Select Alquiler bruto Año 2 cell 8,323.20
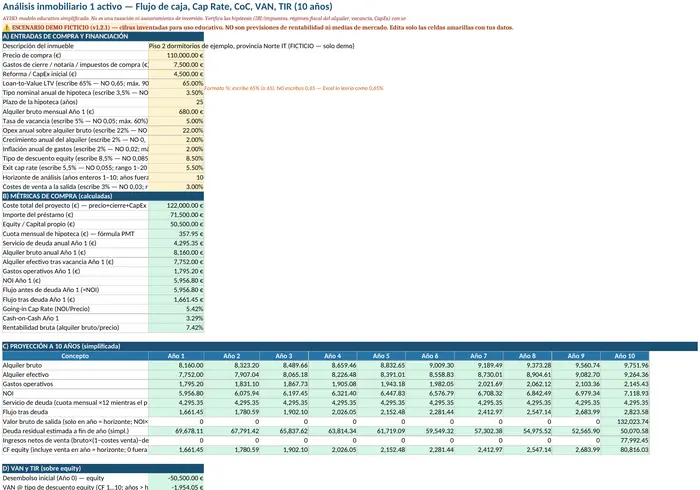The image size is (700, 490). [232, 365]
